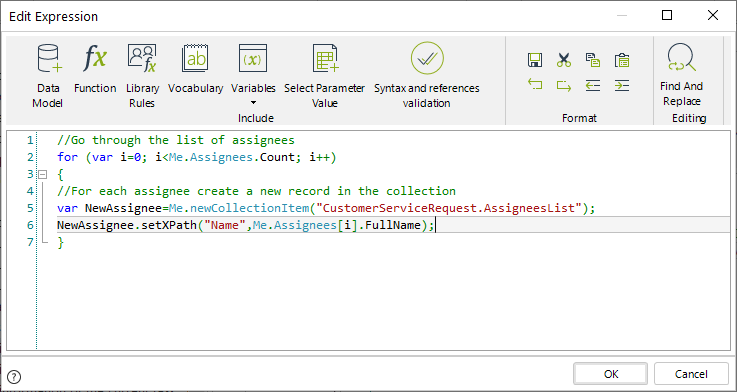Click line number 1 in the gutter

pos(31,140)
